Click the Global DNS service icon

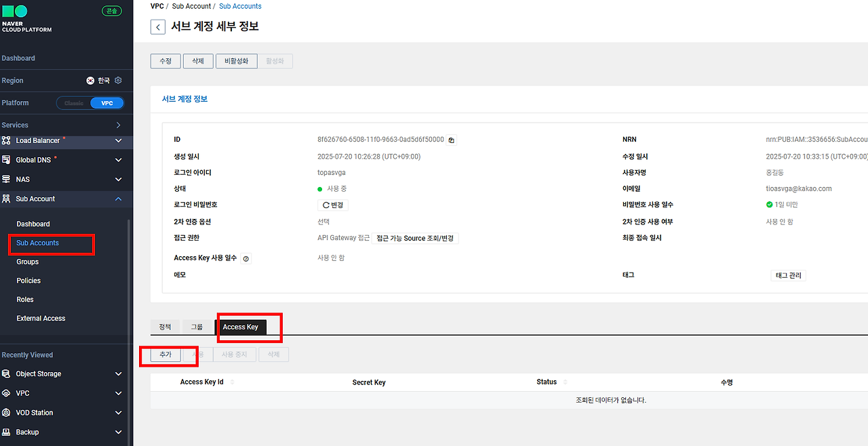tap(6, 160)
